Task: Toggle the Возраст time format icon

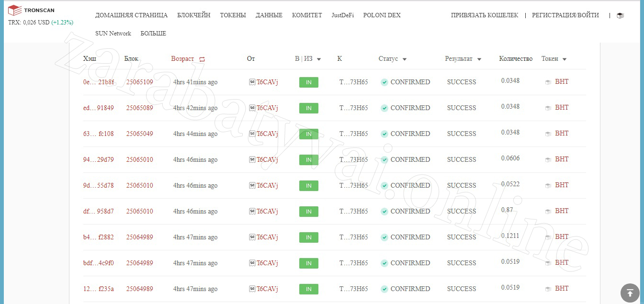Action: pos(202,59)
